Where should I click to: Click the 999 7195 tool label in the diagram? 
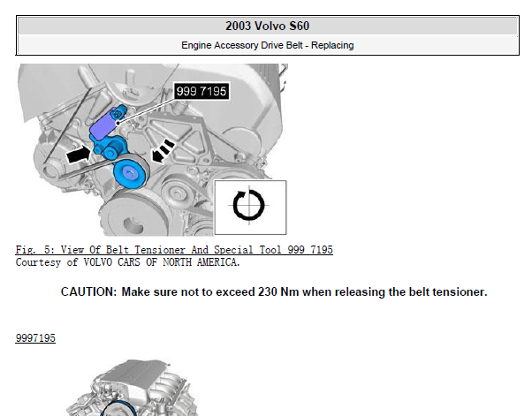(x=201, y=91)
